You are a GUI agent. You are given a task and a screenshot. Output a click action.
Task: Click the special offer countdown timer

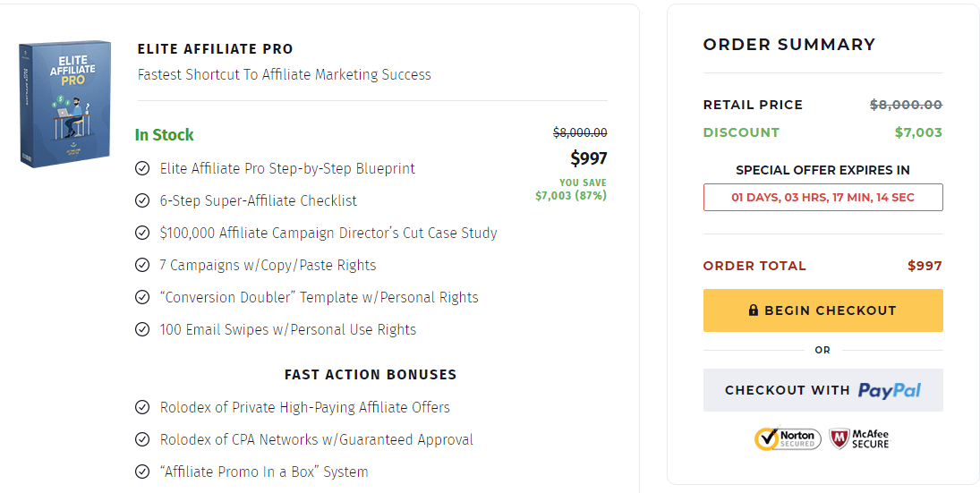point(822,197)
